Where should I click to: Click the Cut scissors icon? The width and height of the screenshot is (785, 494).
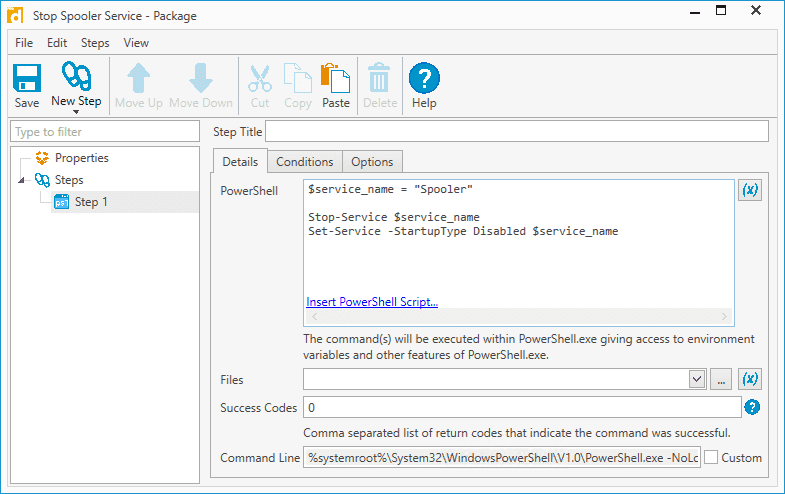[x=260, y=79]
